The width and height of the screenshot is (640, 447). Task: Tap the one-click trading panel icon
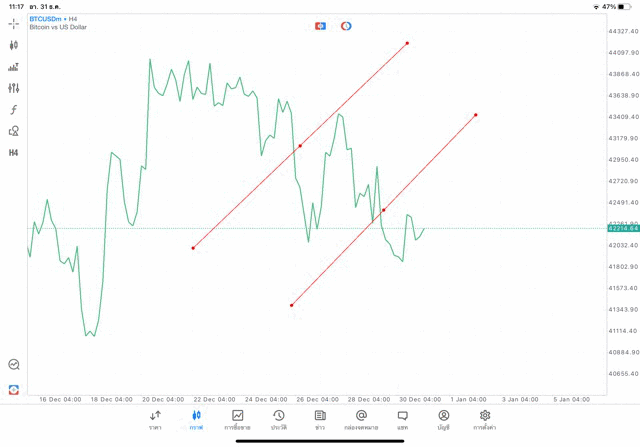14,389
